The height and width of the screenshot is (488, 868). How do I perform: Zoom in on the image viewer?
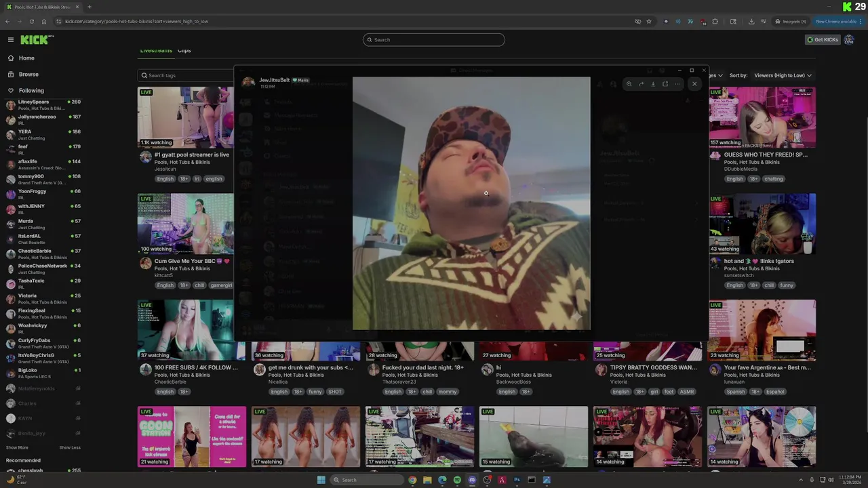click(x=629, y=84)
